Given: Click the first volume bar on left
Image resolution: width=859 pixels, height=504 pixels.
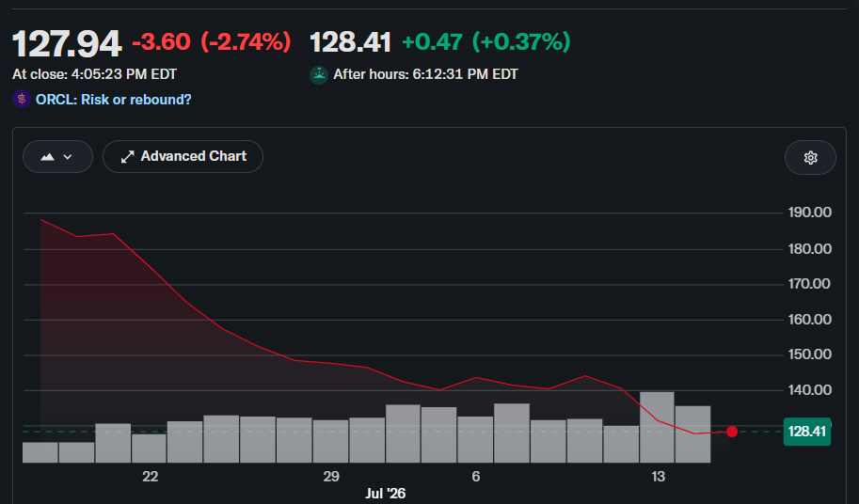Looking at the screenshot, I should pos(40,452).
